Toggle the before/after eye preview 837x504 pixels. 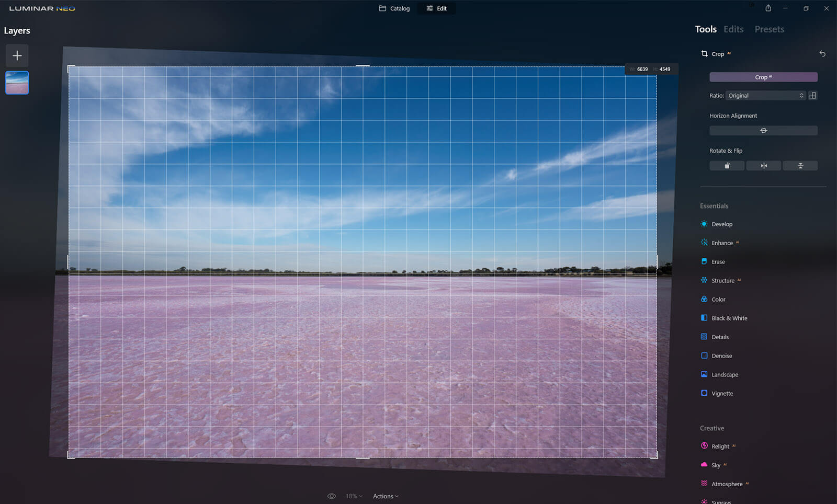(332, 496)
